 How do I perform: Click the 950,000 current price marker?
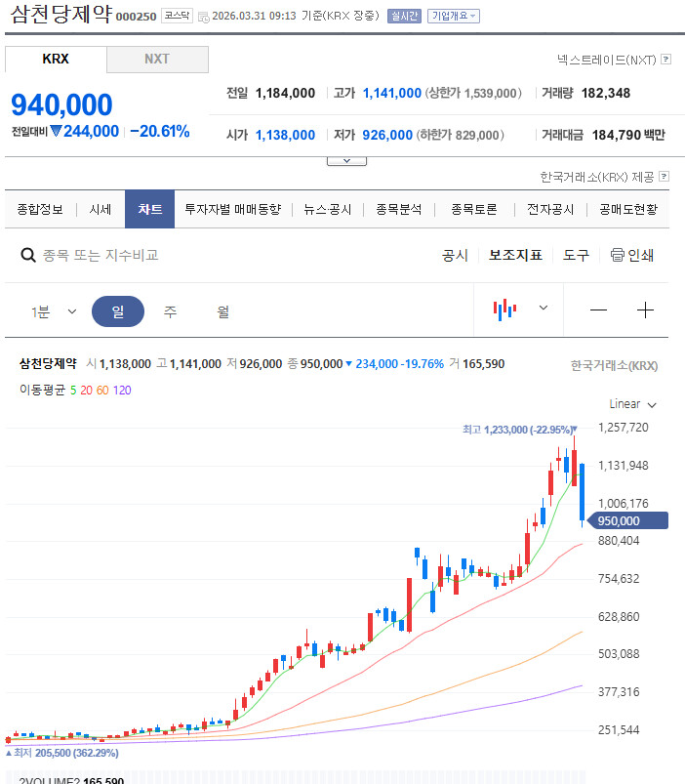pos(627,520)
